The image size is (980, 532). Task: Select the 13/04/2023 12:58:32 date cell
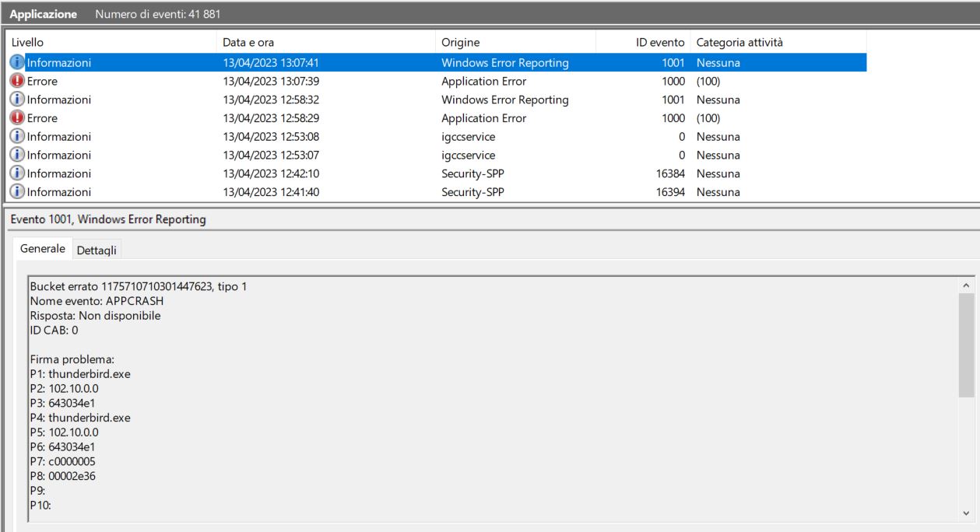270,100
